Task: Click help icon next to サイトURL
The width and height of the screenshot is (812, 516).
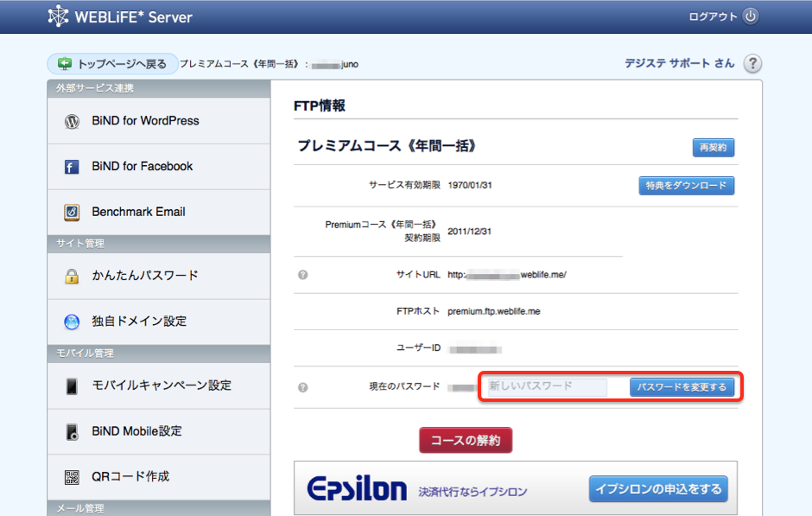Action: (x=302, y=275)
